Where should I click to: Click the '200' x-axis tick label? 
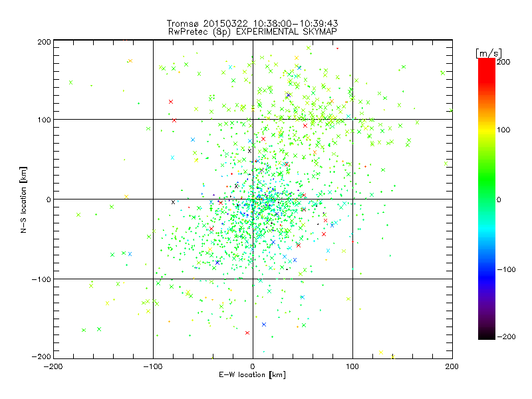452,366
